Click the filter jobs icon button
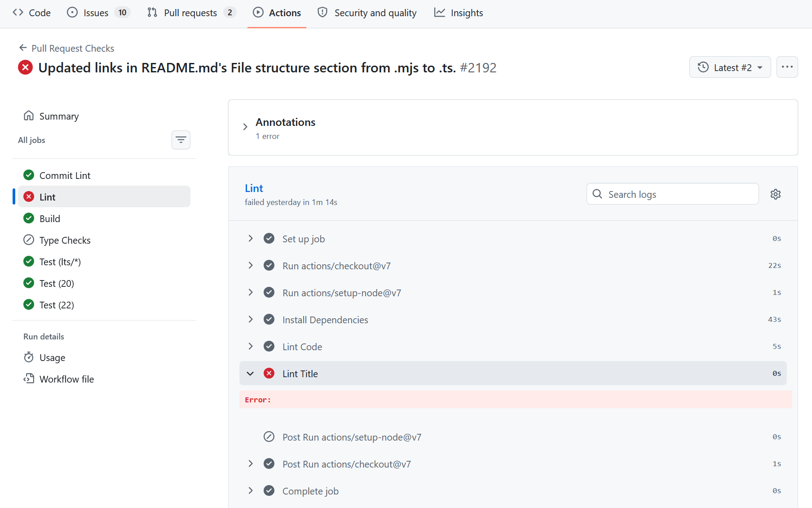Screen dimensions: 812x508 [x=181, y=140]
